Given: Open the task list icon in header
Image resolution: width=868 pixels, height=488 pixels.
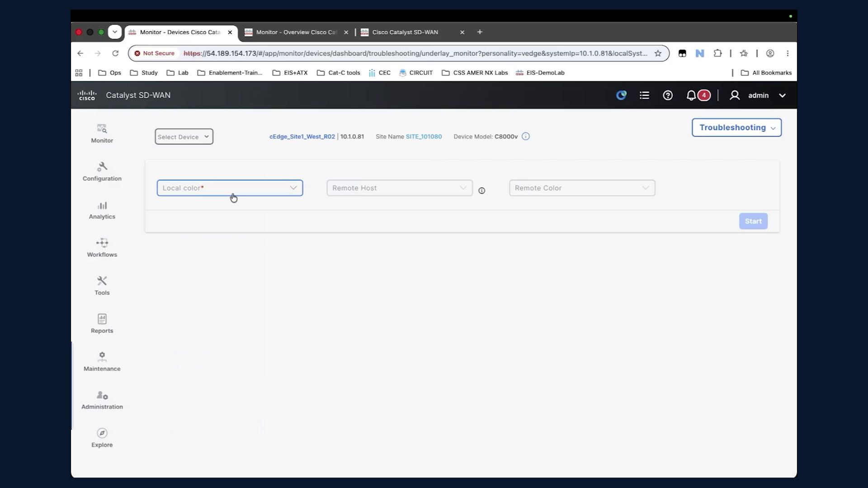Looking at the screenshot, I should click(x=644, y=95).
